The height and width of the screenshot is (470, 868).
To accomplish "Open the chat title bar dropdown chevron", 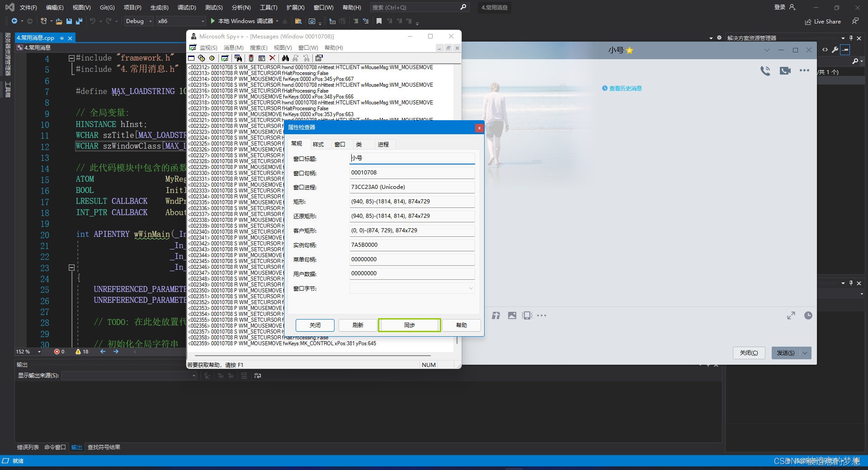I will pyautogui.click(x=767, y=50).
